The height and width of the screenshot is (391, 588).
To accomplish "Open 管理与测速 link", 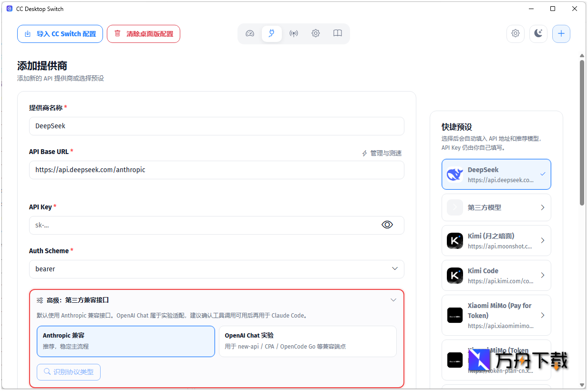I will pyautogui.click(x=382, y=153).
